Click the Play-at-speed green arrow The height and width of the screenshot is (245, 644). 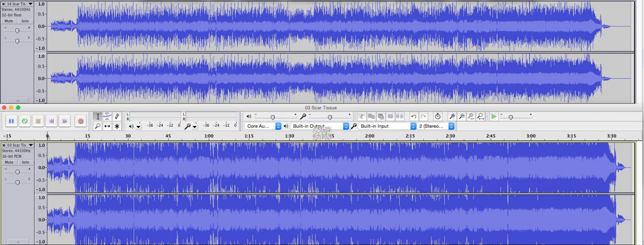pos(494,116)
